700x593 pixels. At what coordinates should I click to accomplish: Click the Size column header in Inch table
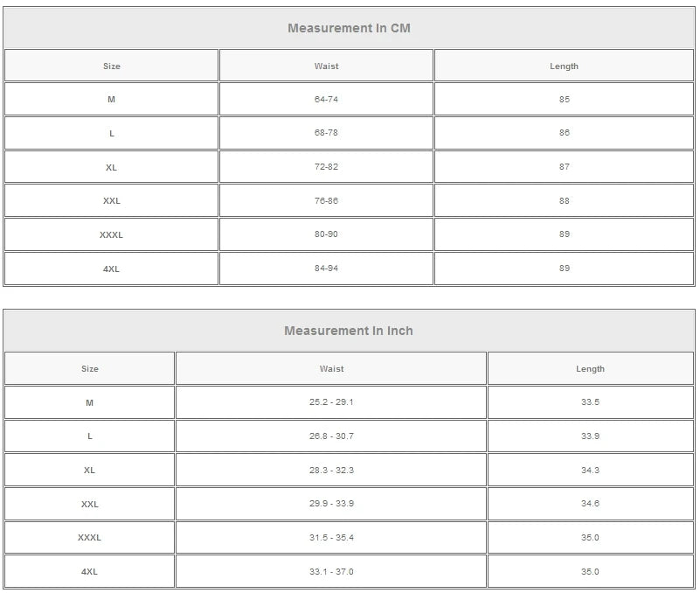pos(90,369)
